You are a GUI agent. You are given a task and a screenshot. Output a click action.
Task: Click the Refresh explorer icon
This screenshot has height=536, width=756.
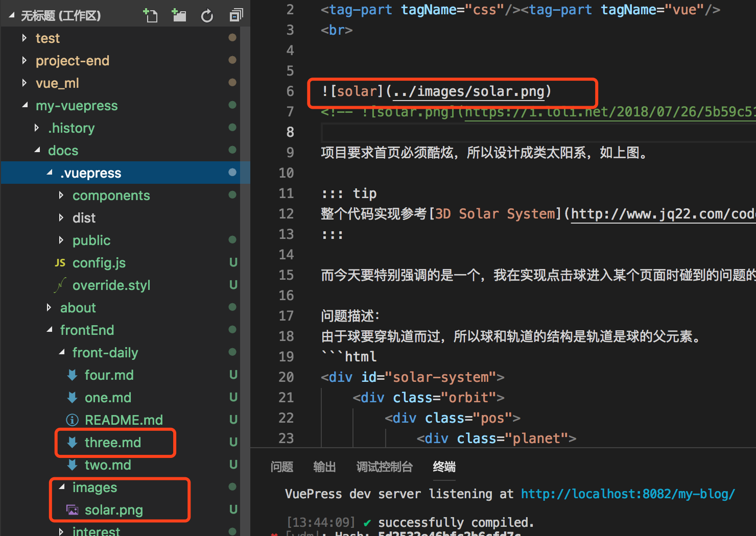pos(207,16)
